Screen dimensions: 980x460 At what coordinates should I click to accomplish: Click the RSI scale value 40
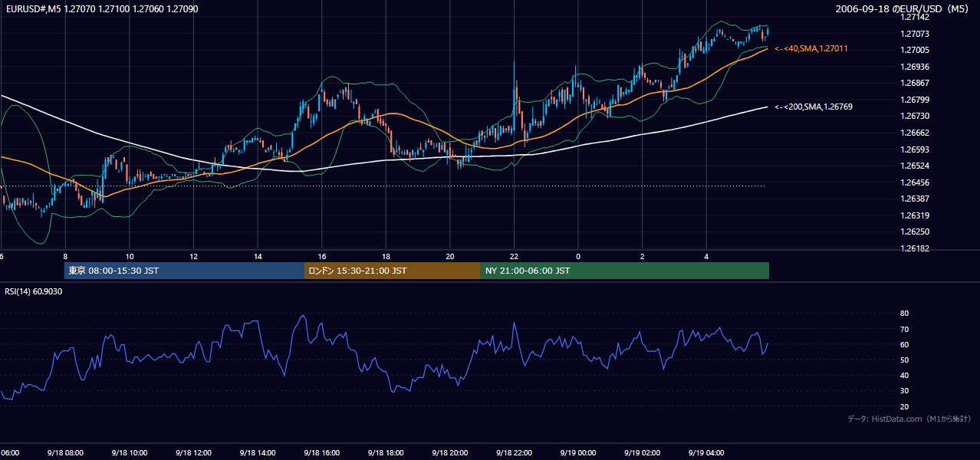(904, 376)
